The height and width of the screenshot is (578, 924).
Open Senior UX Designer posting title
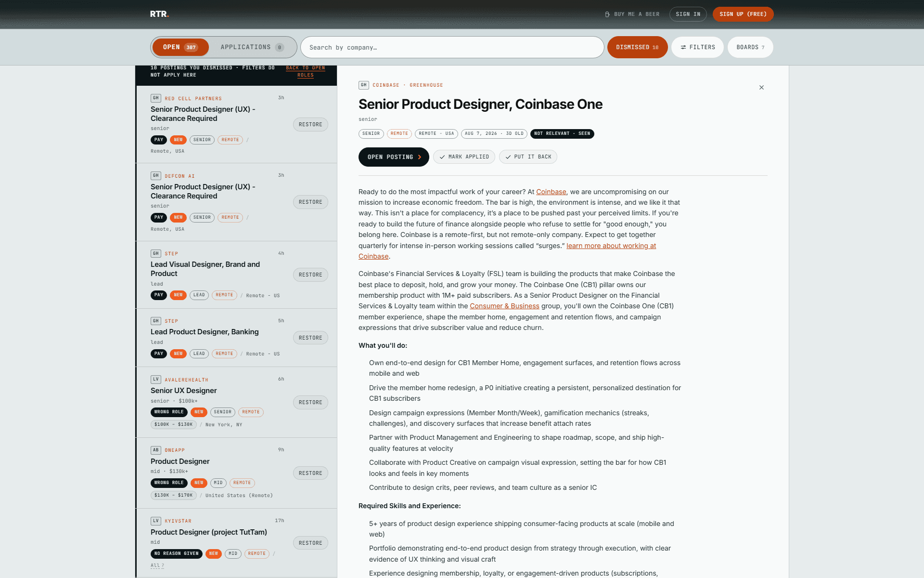(x=183, y=391)
